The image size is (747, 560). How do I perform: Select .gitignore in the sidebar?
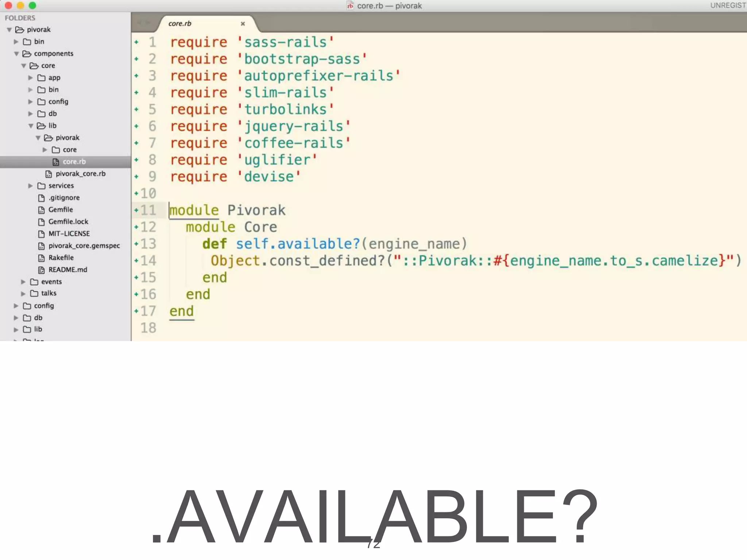(64, 198)
